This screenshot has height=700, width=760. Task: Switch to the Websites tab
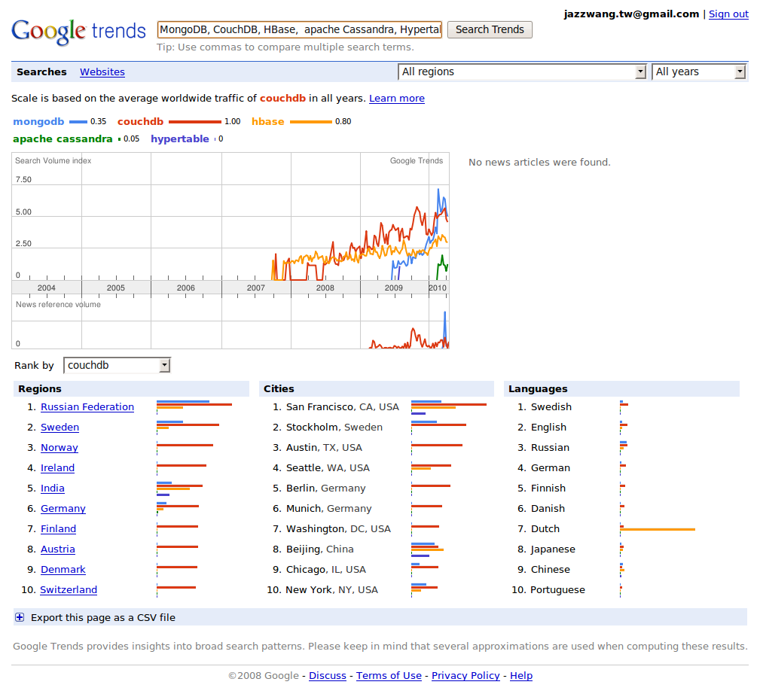click(102, 72)
